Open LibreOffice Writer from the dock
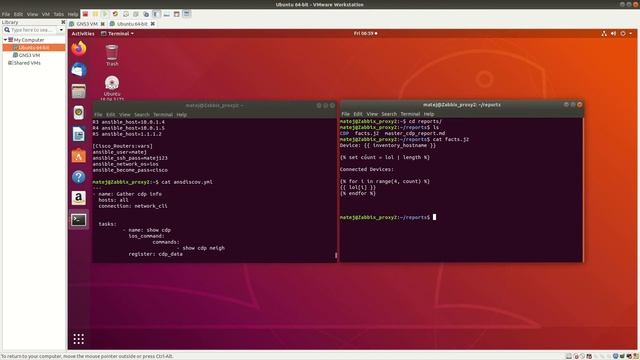This screenshot has height=360, width=640. pyautogui.click(x=79, y=134)
